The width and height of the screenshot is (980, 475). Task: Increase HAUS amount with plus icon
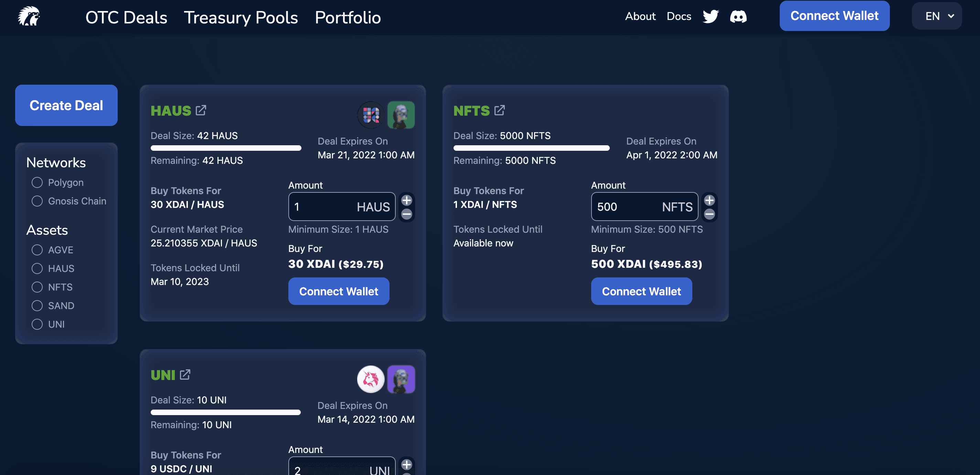[x=407, y=200]
